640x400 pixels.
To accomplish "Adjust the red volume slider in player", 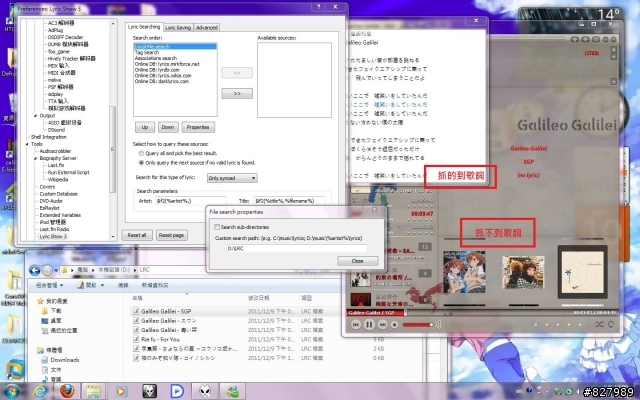I will (418, 324).
